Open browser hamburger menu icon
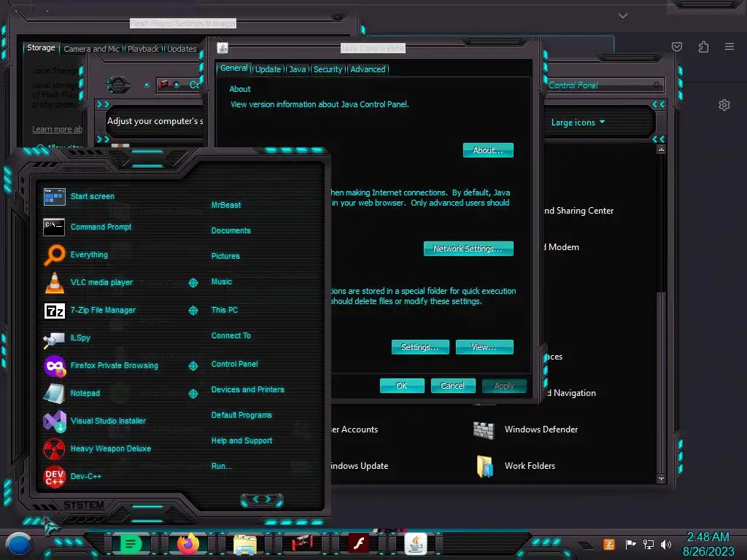Screen dimensions: 747x560 729,47
